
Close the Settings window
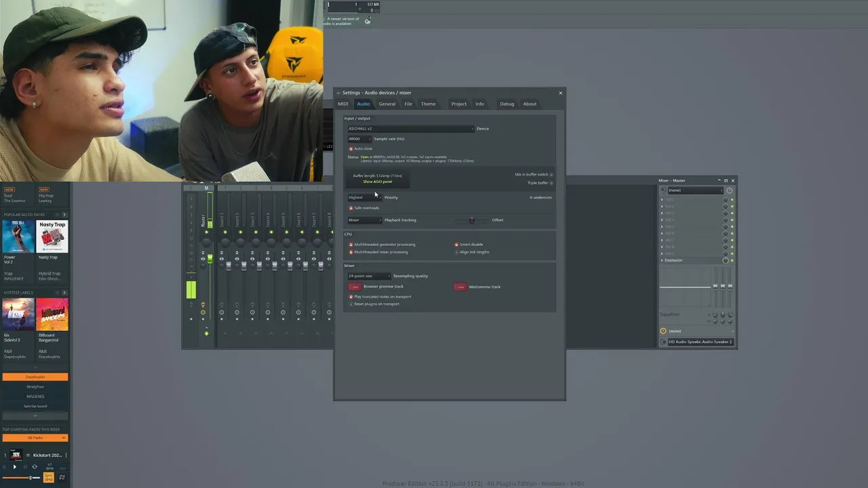point(560,93)
